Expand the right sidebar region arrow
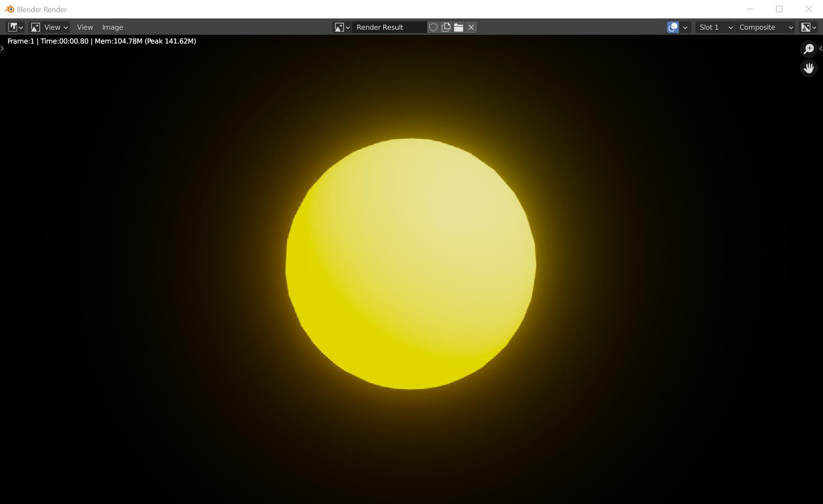Viewport: 823px width, 504px height. click(x=820, y=49)
